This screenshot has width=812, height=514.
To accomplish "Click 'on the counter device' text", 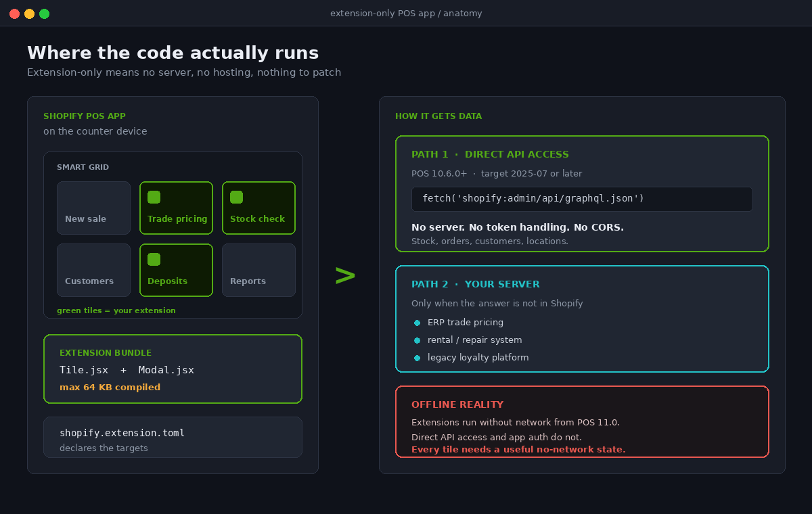I will pos(95,131).
